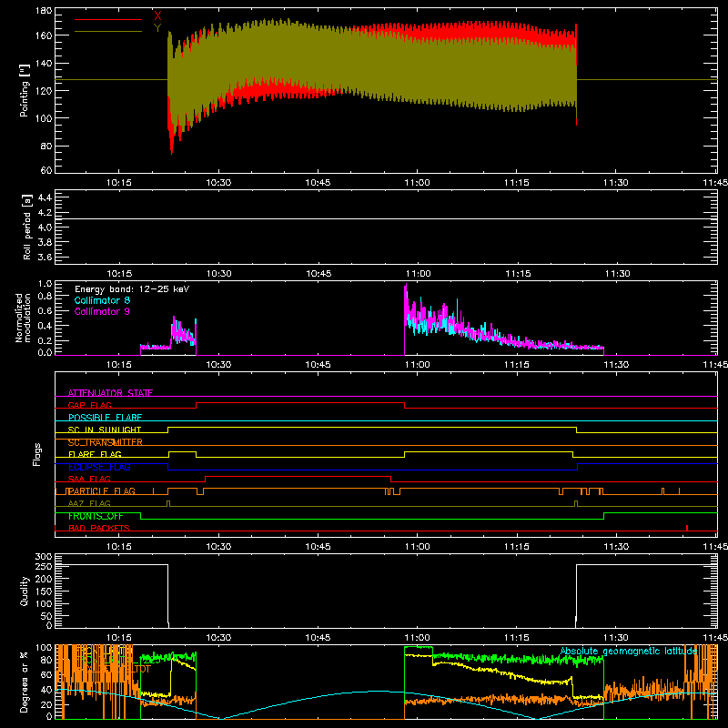Click the 300 tick on Quality axis
Image resolution: width=728 pixels, height=728 pixels.
click(44, 557)
